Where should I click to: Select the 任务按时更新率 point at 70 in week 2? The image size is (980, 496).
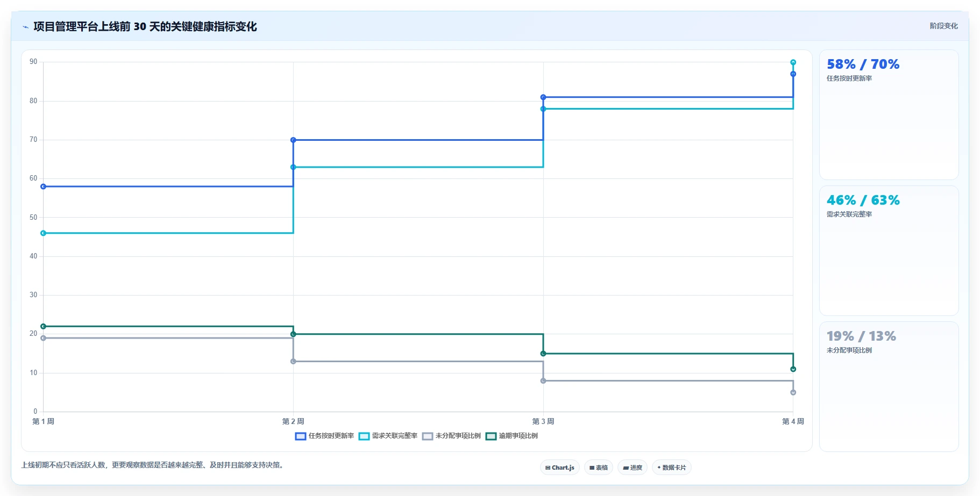[x=293, y=140]
